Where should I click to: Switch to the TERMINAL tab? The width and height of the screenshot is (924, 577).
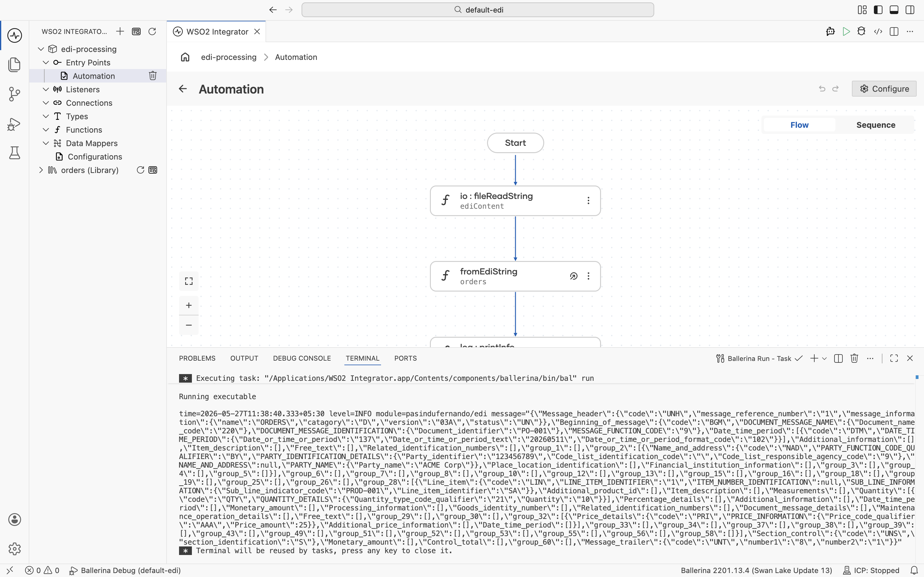[362, 358]
